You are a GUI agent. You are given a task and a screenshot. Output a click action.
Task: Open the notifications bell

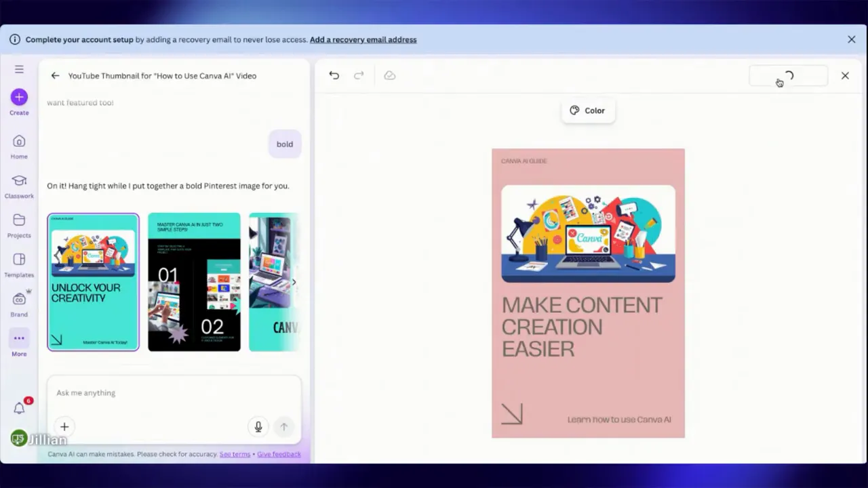point(19,408)
